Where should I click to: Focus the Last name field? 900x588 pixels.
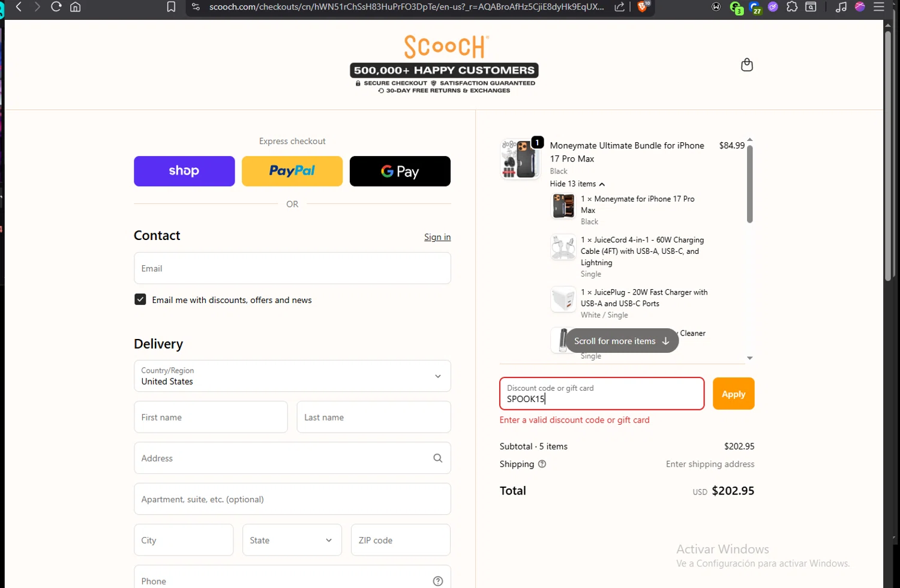point(374,417)
